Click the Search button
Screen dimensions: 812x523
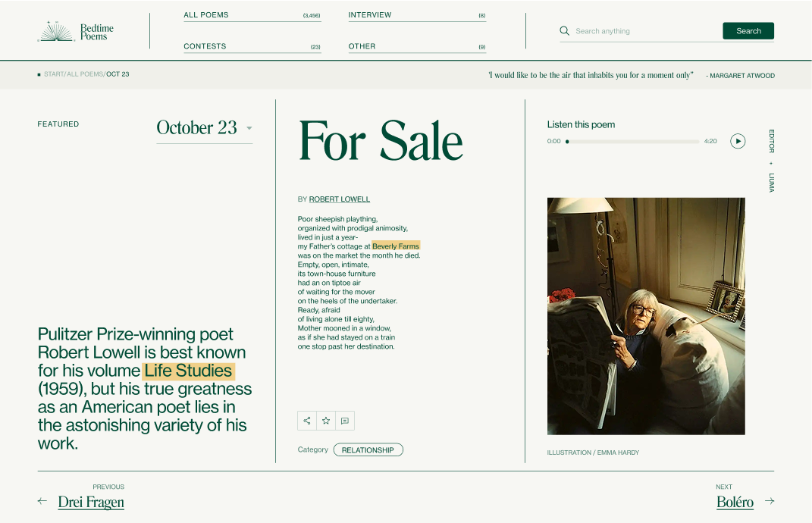click(748, 31)
